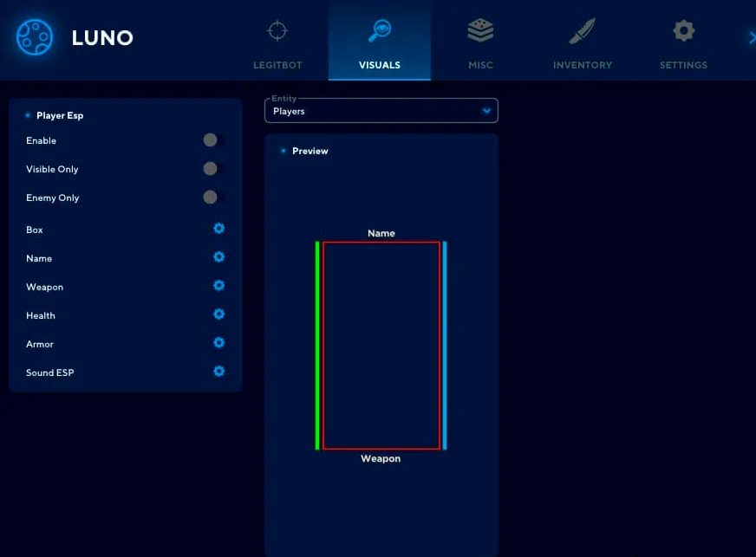
Task: Turn on Visible Only switch
Action: coord(212,169)
